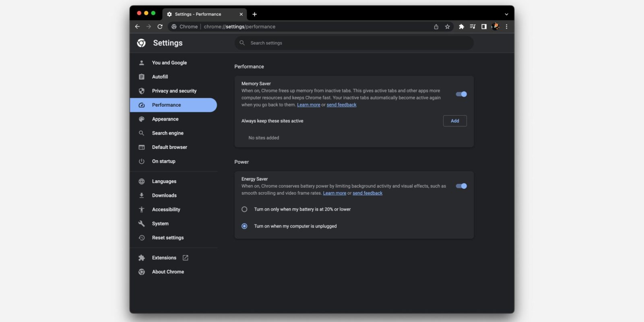Go back using the back arrow

coord(137,27)
